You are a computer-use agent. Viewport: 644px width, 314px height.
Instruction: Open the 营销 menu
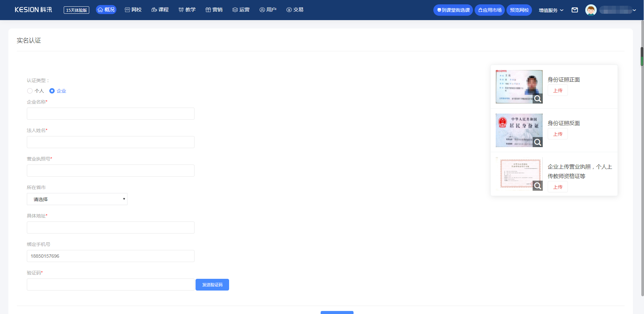pyautogui.click(x=214, y=10)
